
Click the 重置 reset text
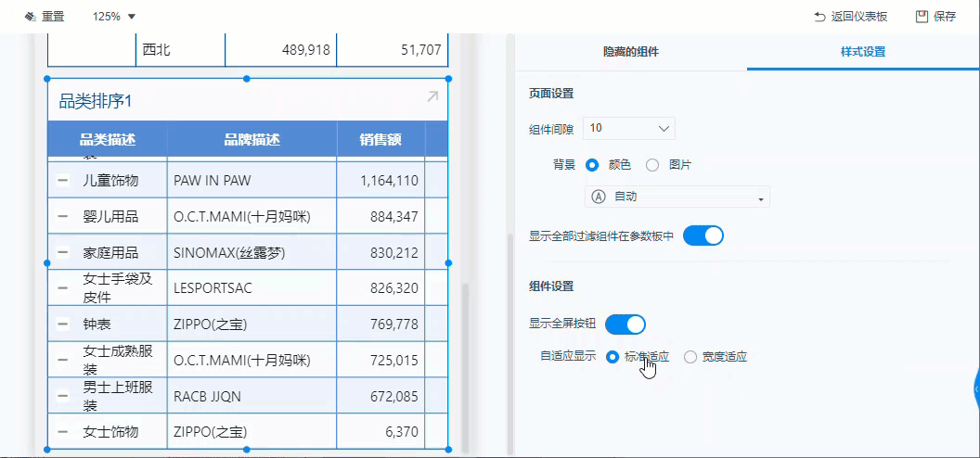point(53,17)
